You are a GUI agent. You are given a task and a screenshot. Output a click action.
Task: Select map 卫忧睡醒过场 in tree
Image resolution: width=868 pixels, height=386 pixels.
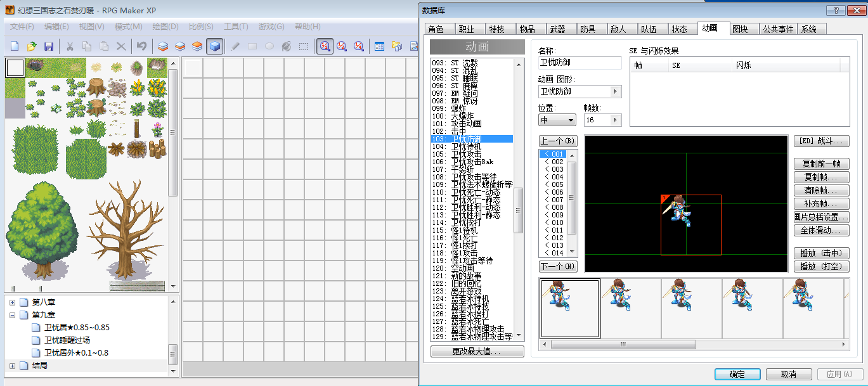tap(67, 340)
